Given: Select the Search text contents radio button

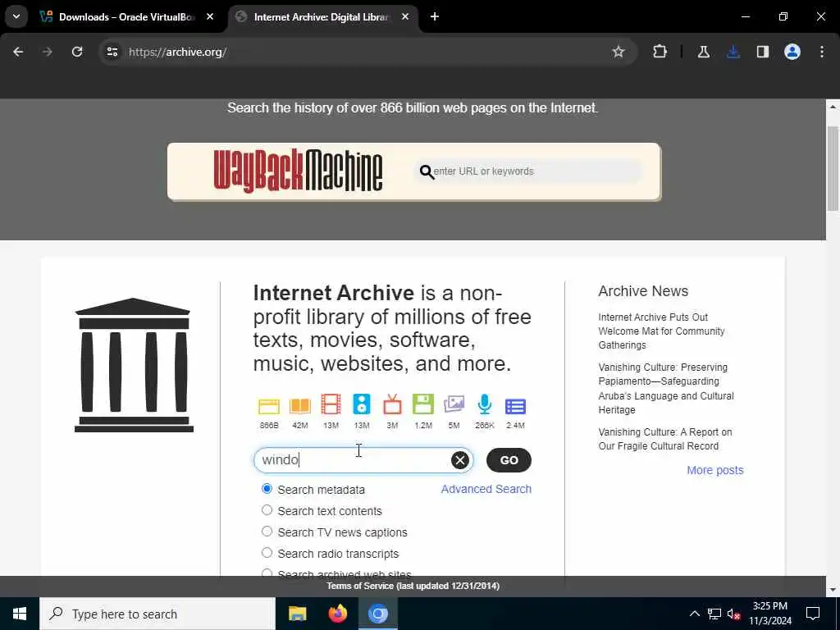Looking at the screenshot, I should [x=267, y=510].
